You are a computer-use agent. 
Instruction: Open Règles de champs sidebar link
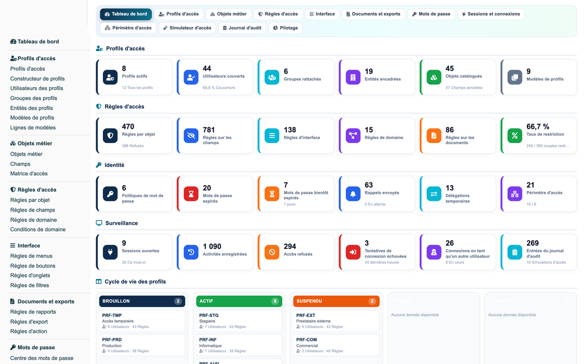click(x=33, y=210)
